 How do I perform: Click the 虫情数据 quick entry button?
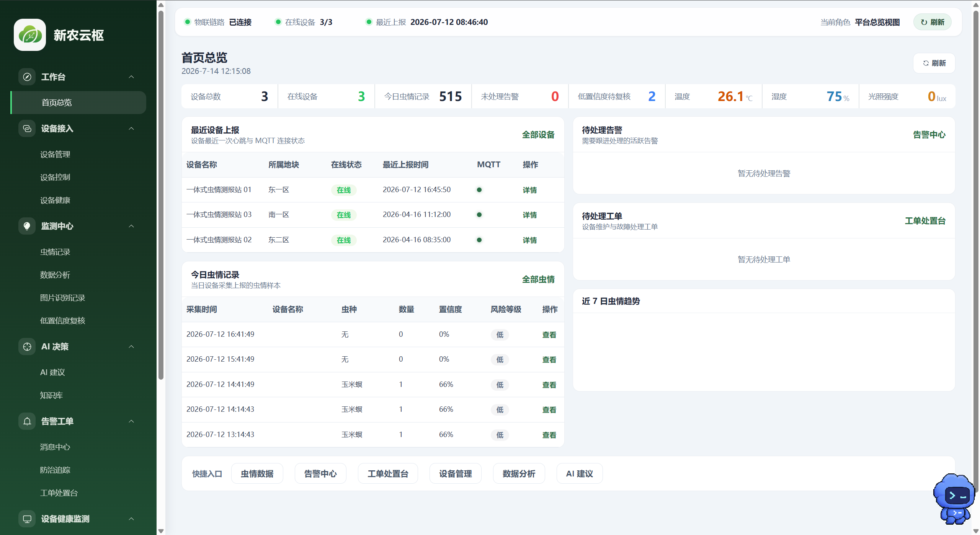[x=257, y=474]
